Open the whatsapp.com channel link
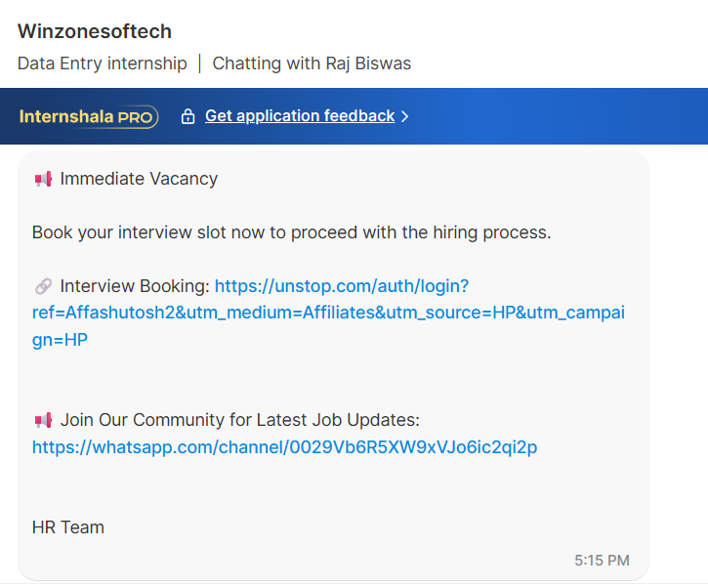Image resolution: width=708 pixels, height=588 pixels. pos(284,447)
